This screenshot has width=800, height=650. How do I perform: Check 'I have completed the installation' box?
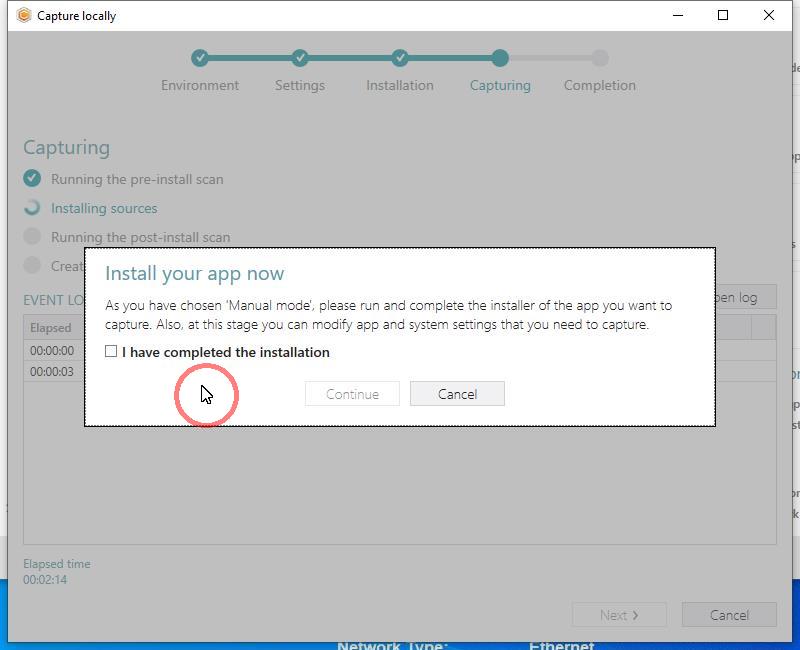[x=111, y=352]
